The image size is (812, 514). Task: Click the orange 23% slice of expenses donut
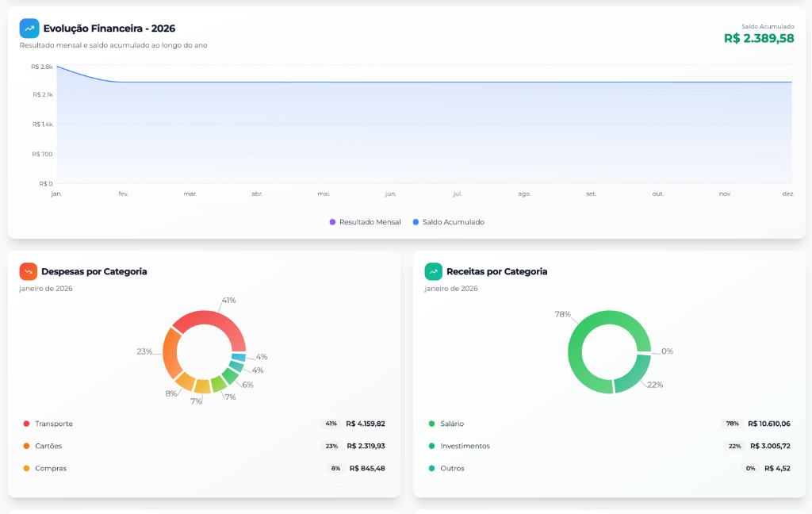[x=170, y=352]
